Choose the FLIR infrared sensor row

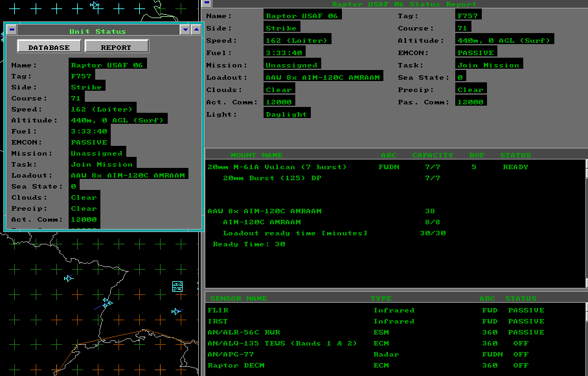pyautogui.click(x=218, y=311)
